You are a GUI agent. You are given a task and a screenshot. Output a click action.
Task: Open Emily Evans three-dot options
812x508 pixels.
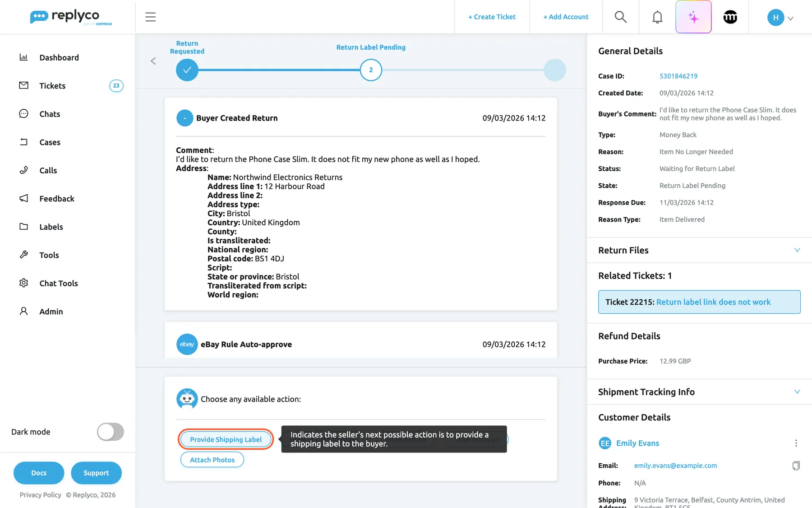pos(796,443)
